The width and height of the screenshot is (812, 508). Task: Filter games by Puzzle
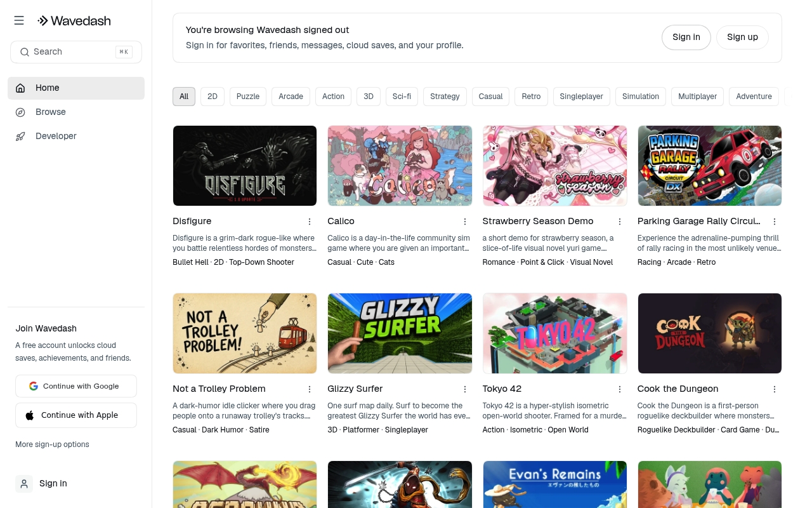[248, 97]
